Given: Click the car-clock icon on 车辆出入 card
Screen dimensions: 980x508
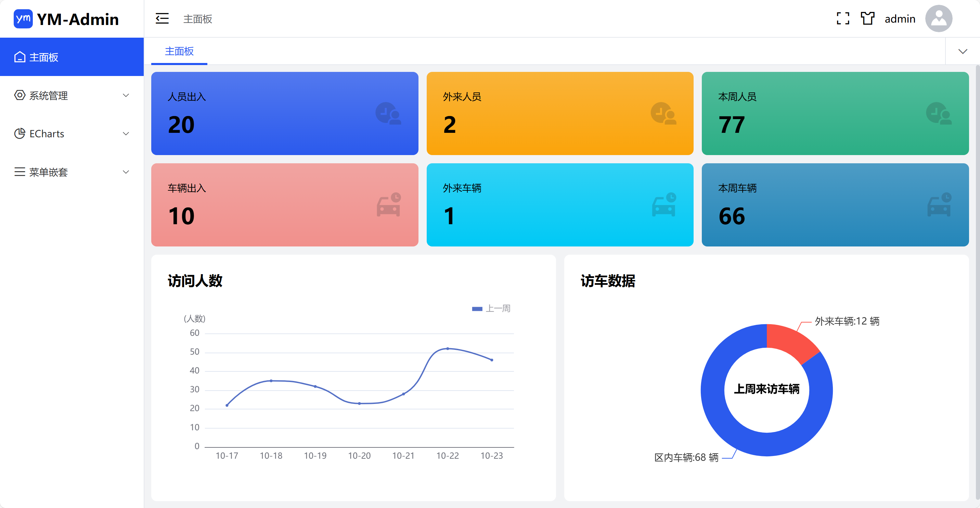Looking at the screenshot, I should tap(388, 205).
